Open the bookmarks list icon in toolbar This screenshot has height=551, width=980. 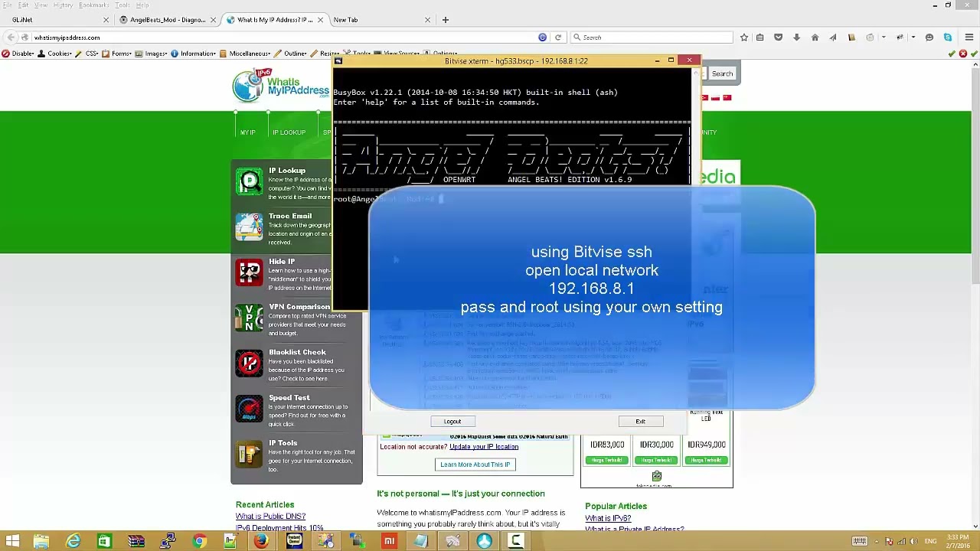click(759, 37)
